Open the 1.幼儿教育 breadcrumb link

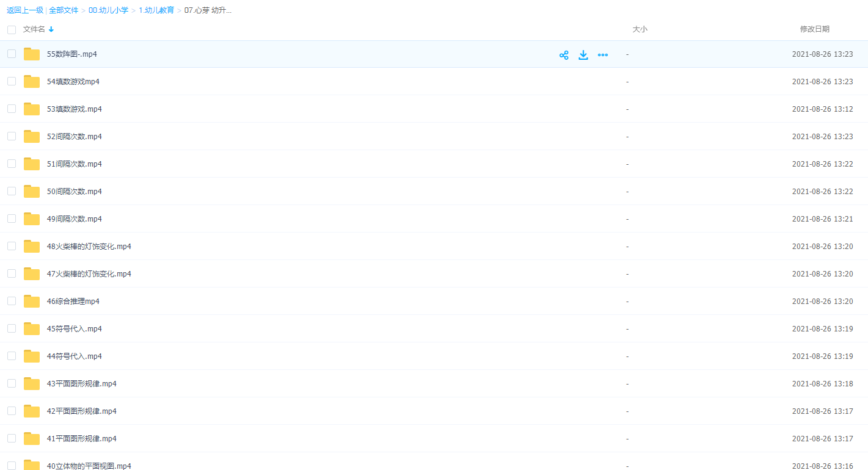pyautogui.click(x=156, y=10)
